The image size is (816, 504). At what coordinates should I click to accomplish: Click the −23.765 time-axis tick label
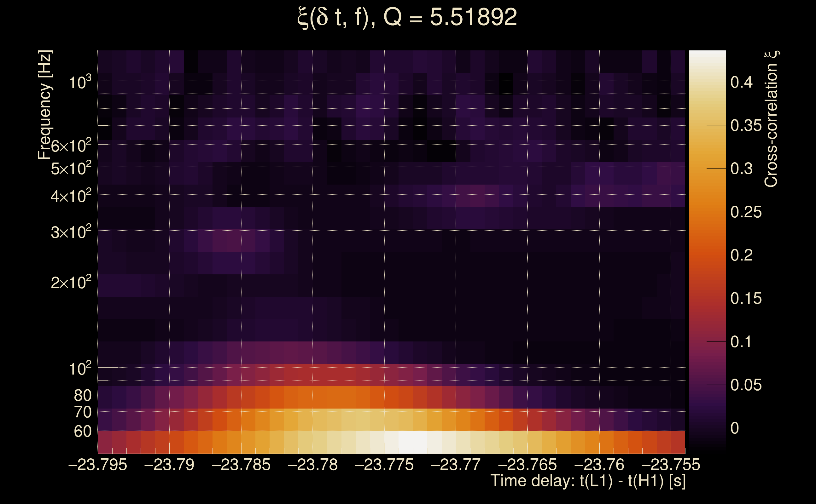(x=527, y=465)
